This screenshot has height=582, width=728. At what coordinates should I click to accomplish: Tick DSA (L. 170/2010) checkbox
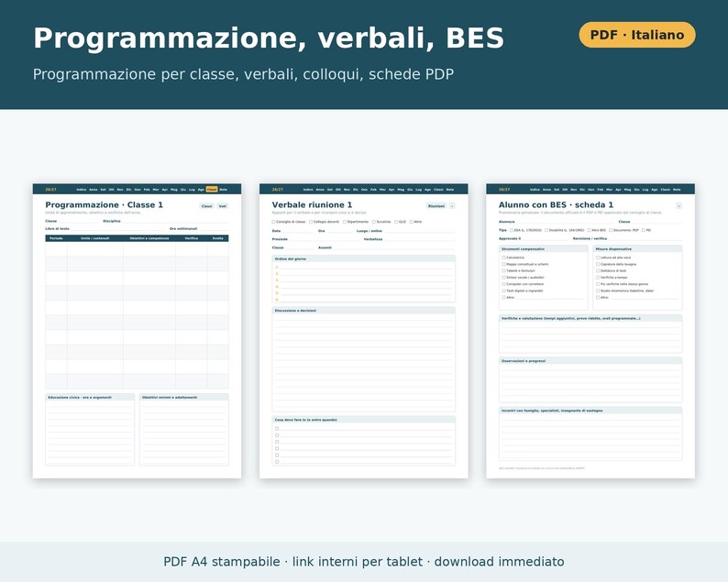click(512, 230)
